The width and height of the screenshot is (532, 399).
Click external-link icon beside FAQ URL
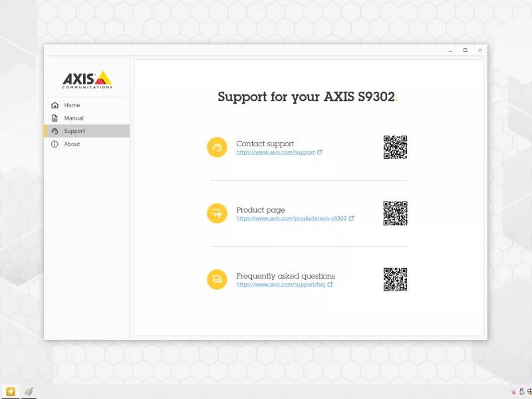point(330,285)
